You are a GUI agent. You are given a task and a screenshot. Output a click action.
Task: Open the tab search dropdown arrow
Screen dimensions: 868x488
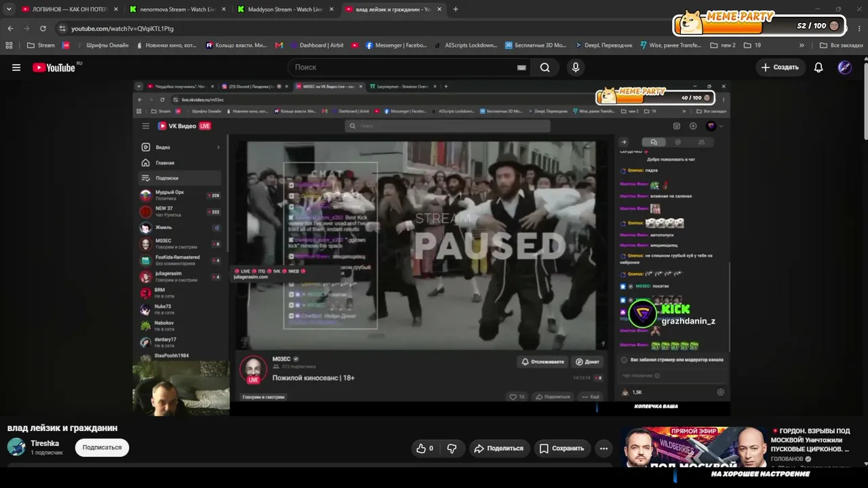[9, 9]
